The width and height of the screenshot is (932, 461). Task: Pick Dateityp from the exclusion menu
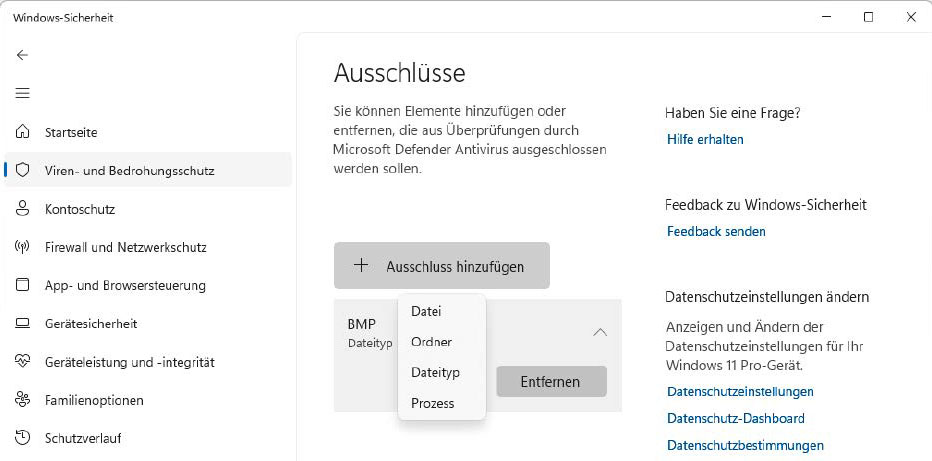(x=435, y=372)
